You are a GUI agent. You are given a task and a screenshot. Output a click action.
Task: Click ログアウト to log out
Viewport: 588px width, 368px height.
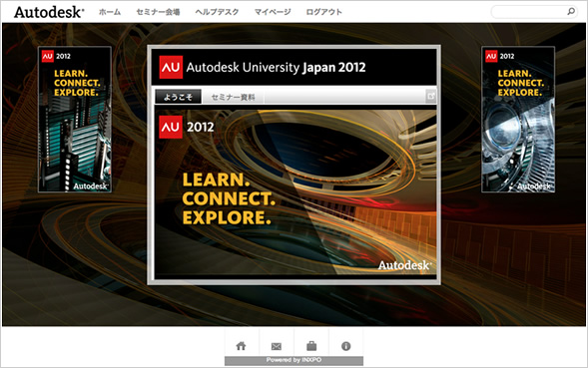click(x=323, y=12)
